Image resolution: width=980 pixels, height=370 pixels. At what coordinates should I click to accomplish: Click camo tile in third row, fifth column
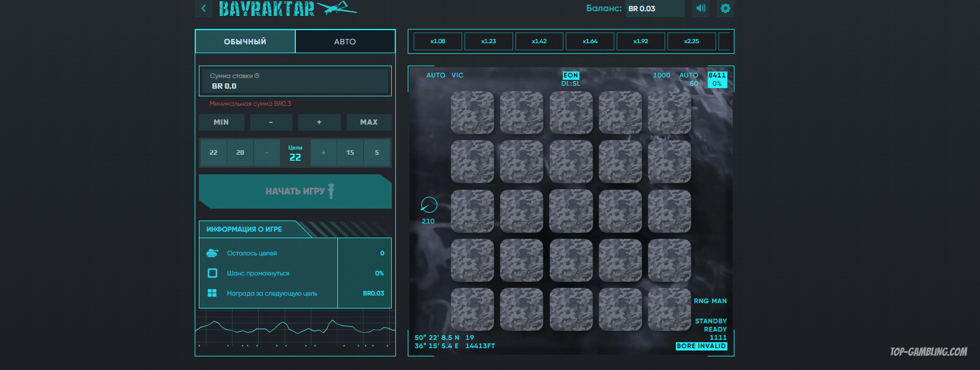669,211
